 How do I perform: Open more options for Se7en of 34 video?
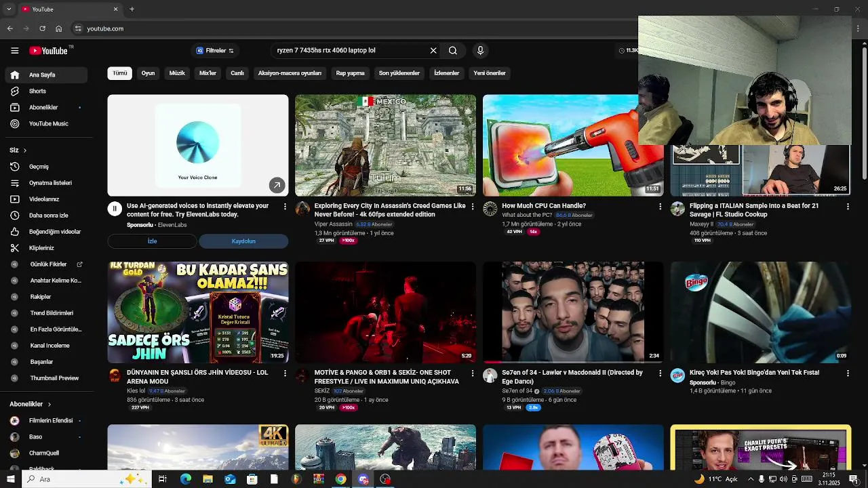[x=660, y=373]
